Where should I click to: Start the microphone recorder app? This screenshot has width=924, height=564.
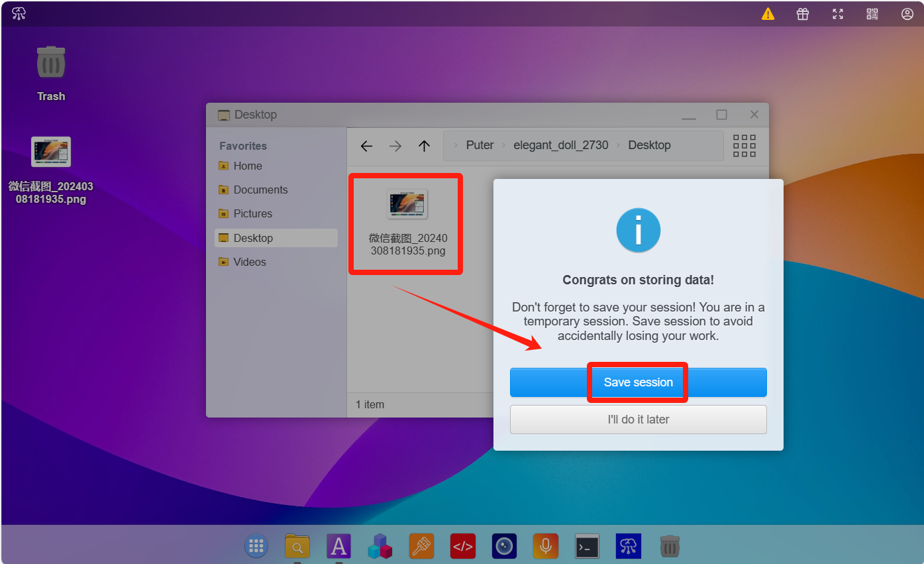coord(545,546)
